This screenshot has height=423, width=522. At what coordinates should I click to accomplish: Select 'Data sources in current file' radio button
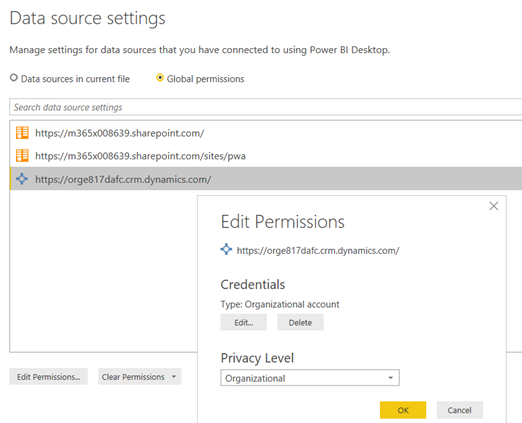(x=14, y=78)
